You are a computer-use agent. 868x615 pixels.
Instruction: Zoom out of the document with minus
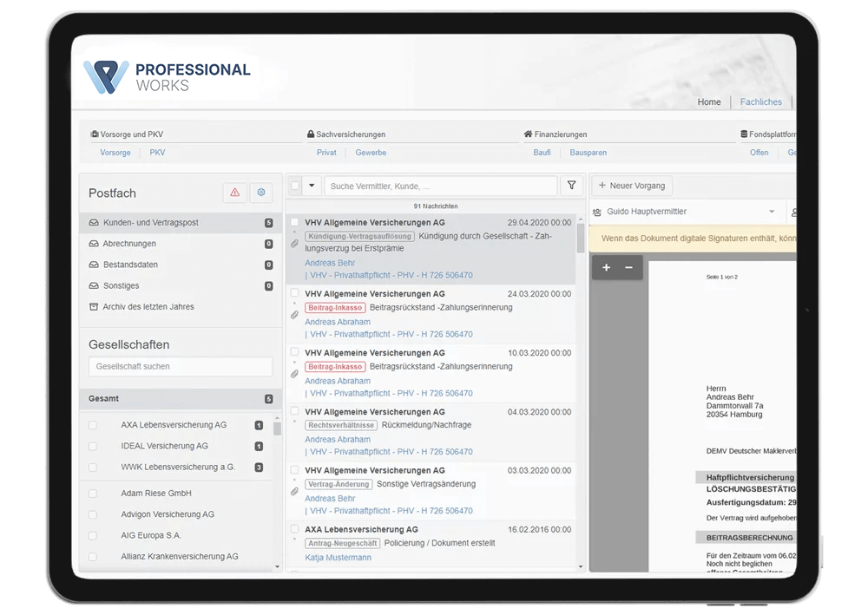(x=628, y=268)
